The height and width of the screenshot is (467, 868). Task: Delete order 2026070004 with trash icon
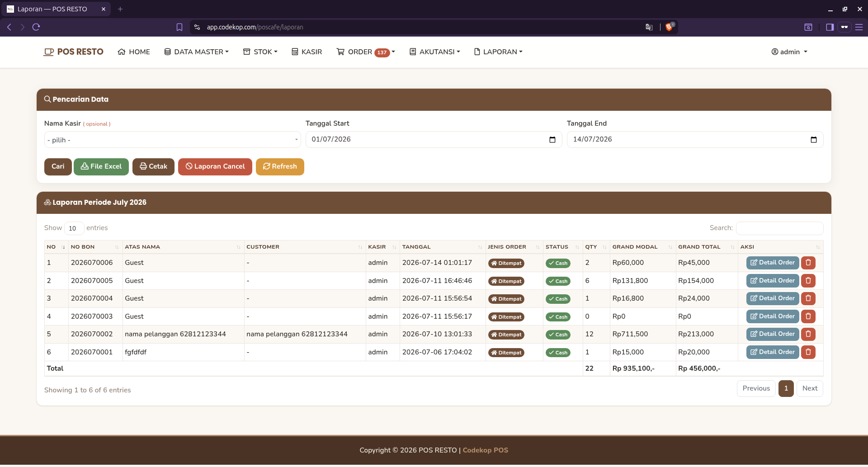[808, 298]
